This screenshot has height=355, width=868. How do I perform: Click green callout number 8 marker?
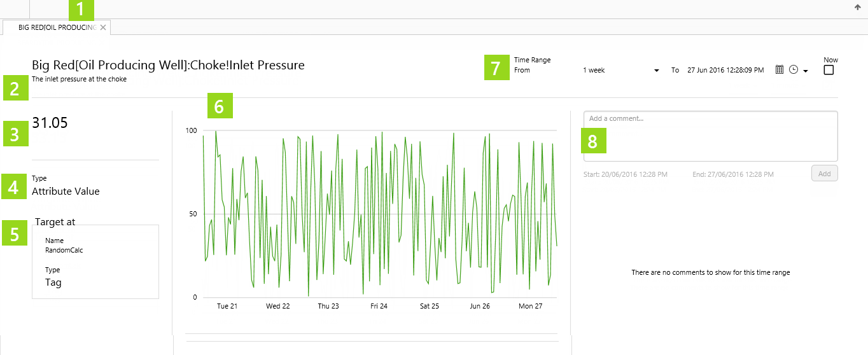click(594, 141)
